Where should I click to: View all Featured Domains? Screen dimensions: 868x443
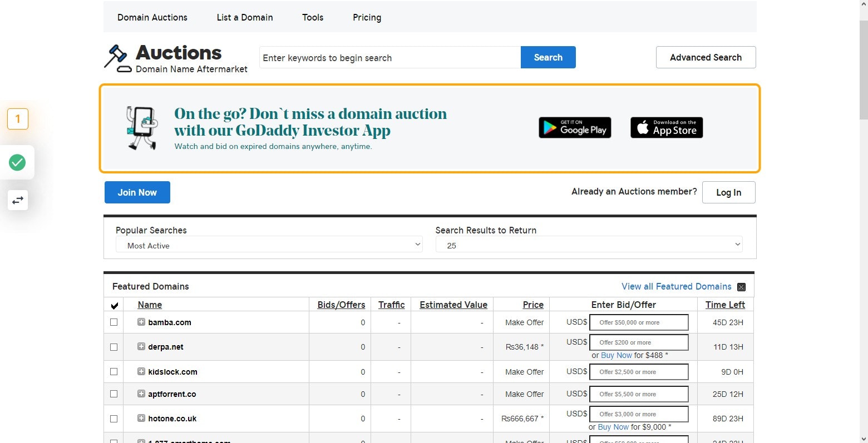[x=677, y=286]
